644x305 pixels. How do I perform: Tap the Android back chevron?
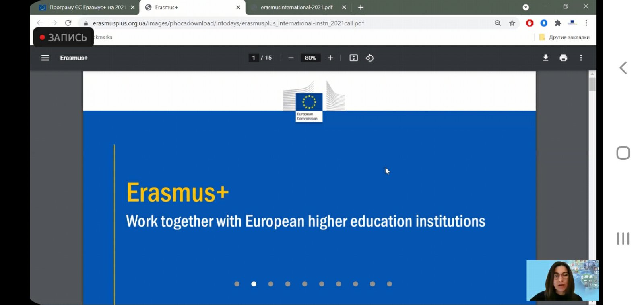coord(623,68)
